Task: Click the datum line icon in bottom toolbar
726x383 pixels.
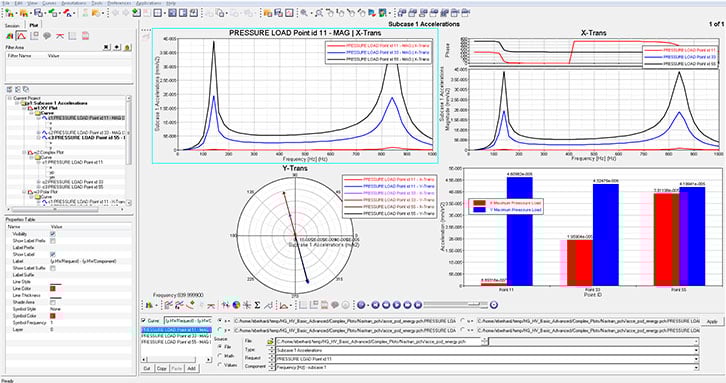Action: click(x=211, y=305)
